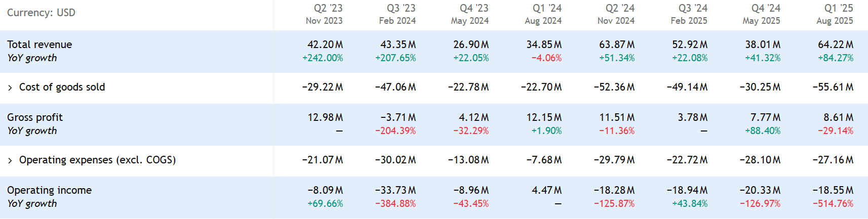Click the Q1 '24 column header

(543, 14)
